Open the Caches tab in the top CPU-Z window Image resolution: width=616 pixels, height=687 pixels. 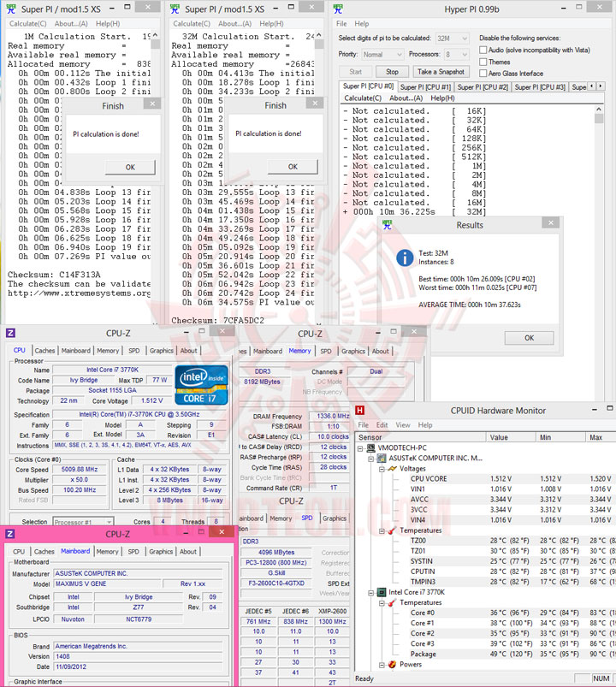coord(44,351)
